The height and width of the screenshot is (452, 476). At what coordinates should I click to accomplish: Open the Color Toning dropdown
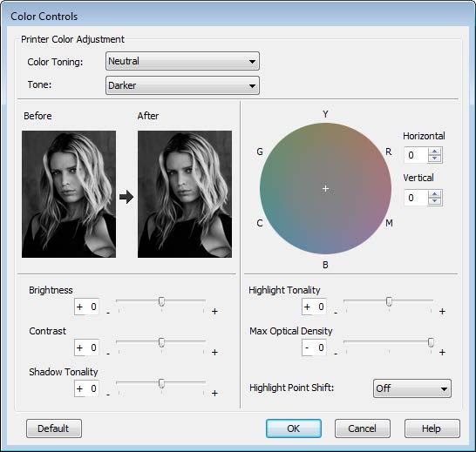click(x=182, y=61)
